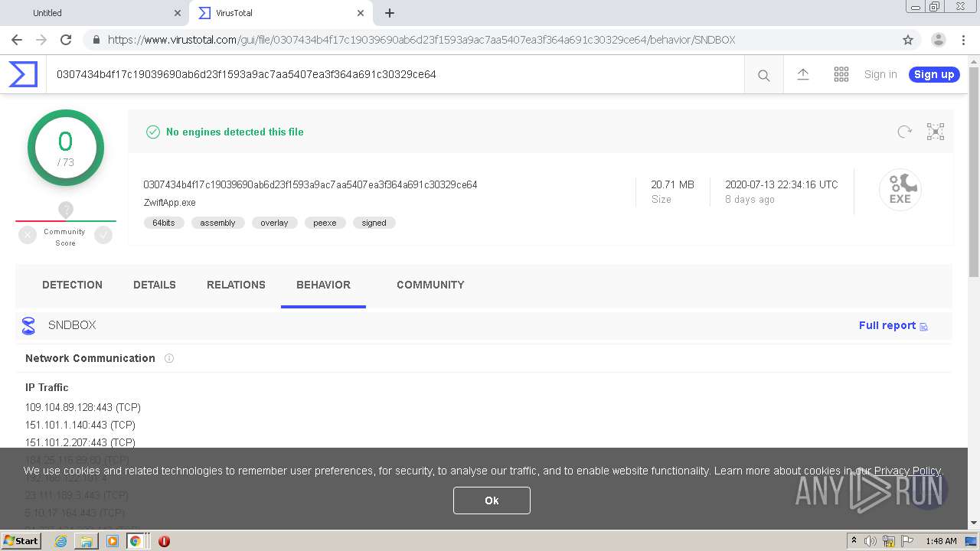Click IP 151.101.1.140:443 (TCP)
The width and height of the screenshot is (980, 551).
pos(80,425)
